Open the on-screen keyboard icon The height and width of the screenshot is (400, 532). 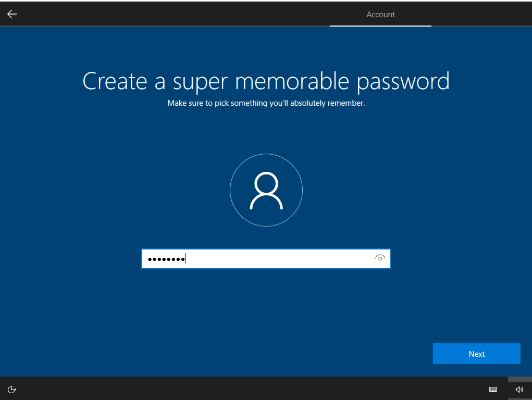click(493, 389)
